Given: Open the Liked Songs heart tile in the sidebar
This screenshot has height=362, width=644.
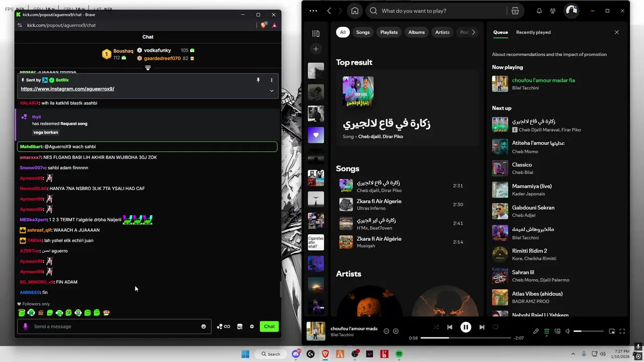Looking at the screenshot, I should click(316, 135).
